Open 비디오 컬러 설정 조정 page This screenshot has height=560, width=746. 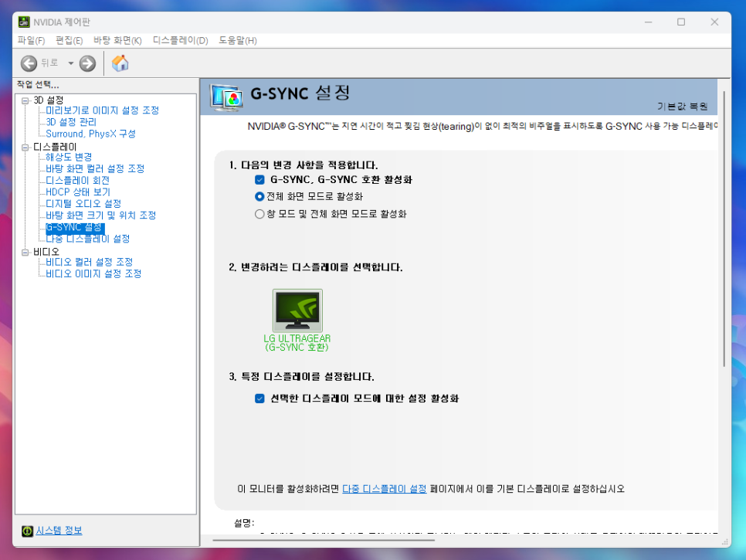click(89, 262)
